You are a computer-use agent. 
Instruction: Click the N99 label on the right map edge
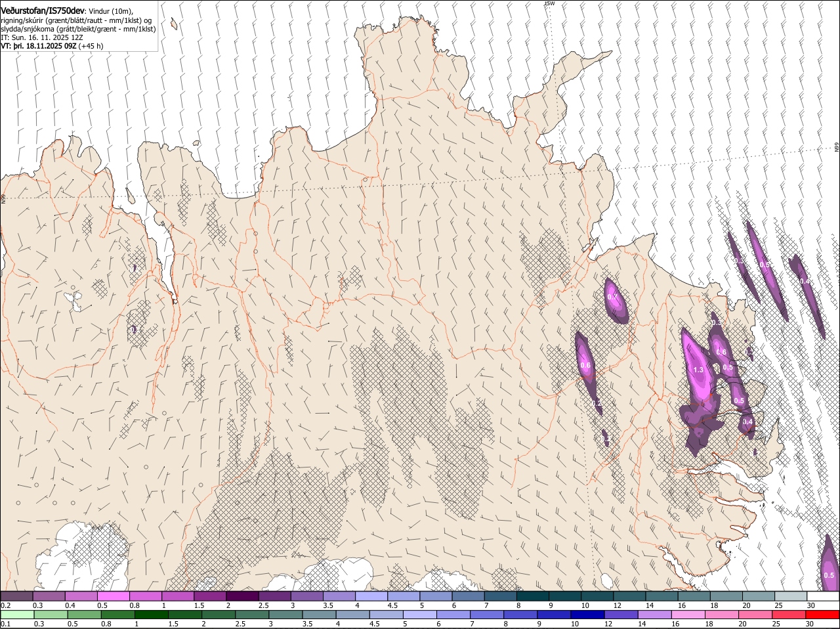tap(837, 148)
